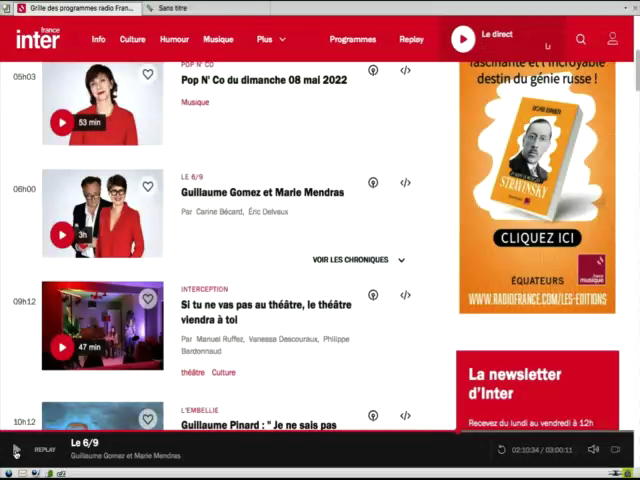Go to the Culture menu
The height and width of the screenshot is (480, 640).
[x=133, y=40]
